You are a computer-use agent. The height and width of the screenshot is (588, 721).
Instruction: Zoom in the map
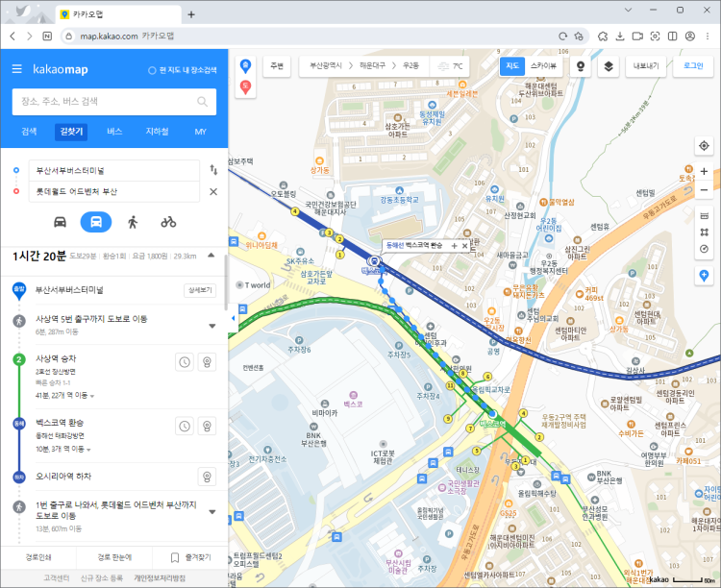click(x=704, y=171)
